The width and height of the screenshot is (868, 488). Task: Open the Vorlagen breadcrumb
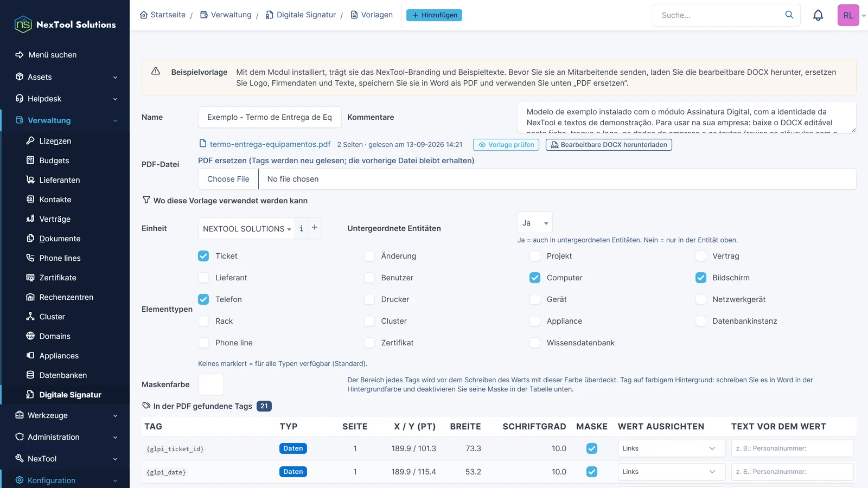point(372,15)
